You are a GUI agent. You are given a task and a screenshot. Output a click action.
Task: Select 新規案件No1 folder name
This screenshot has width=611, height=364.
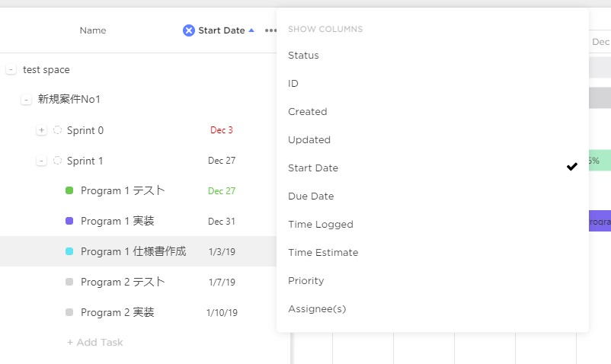[69, 99]
